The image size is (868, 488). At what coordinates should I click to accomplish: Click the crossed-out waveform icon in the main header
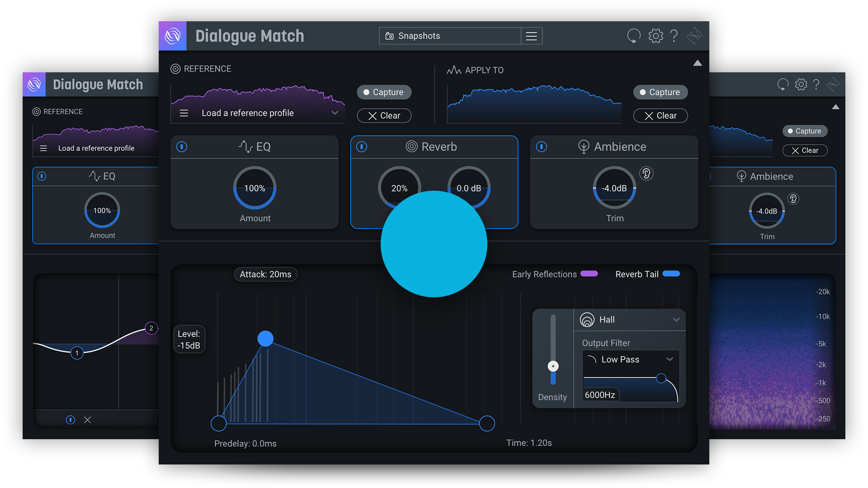[694, 36]
